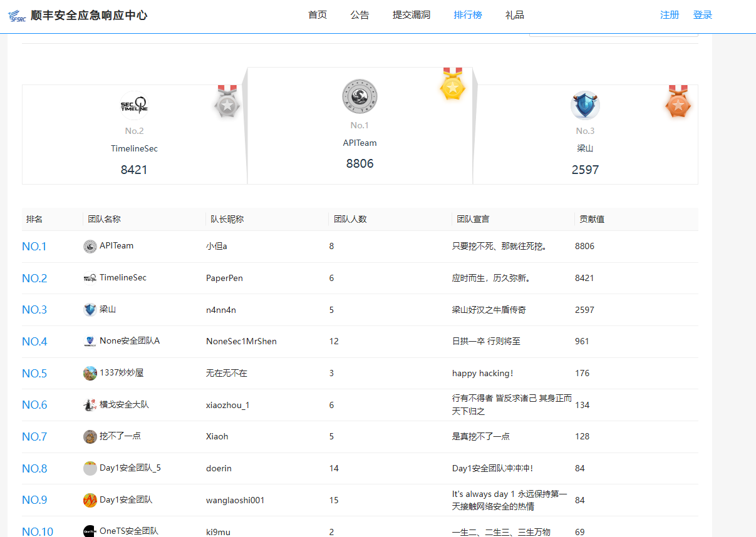Image resolution: width=756 pixels, height=537 pixels.
Task: Click the 梁山 shield avatar in the No.3 card
Action: [x=585, y=105]
